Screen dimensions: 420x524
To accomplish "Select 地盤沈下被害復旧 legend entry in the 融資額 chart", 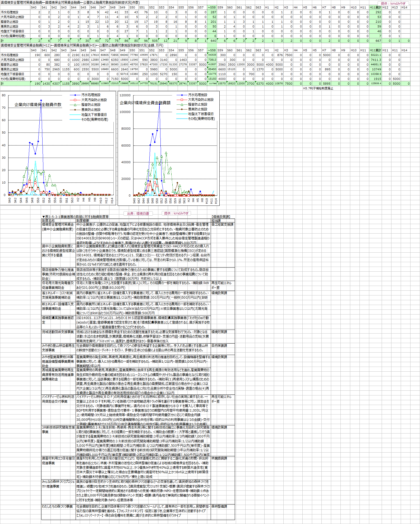I will (195, 114).
